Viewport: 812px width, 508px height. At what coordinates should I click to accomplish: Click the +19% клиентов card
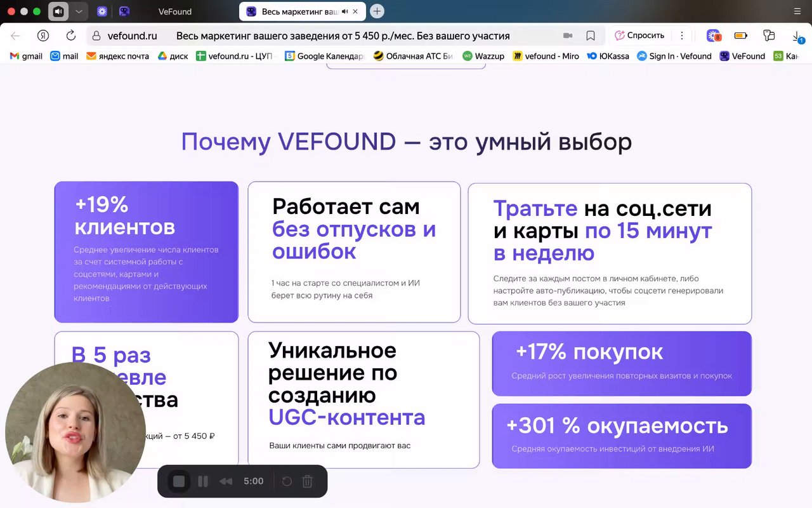pos(147,252)
